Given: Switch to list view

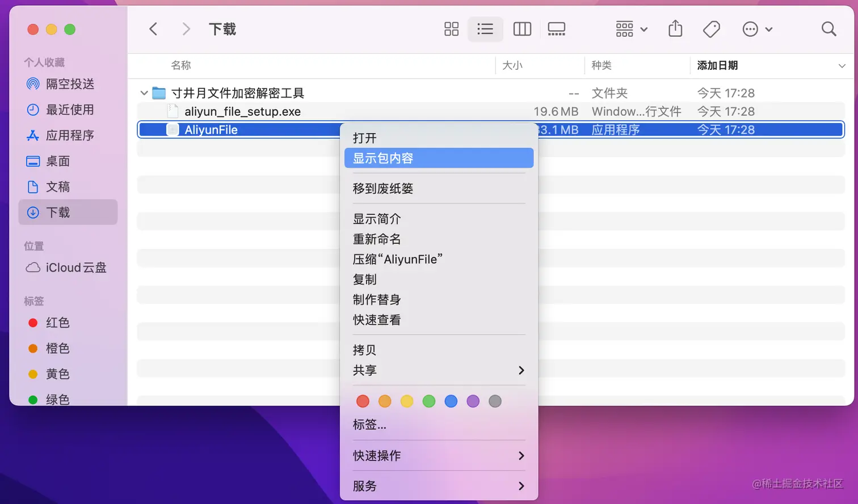Looking at the screenshot, I should tap(485, 29).
